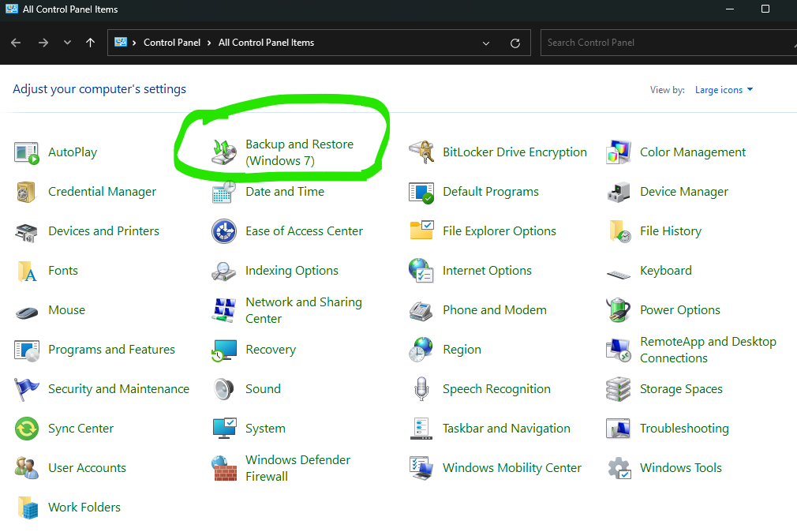Open the Troubleshooting link text

click(x=684, y=429)
